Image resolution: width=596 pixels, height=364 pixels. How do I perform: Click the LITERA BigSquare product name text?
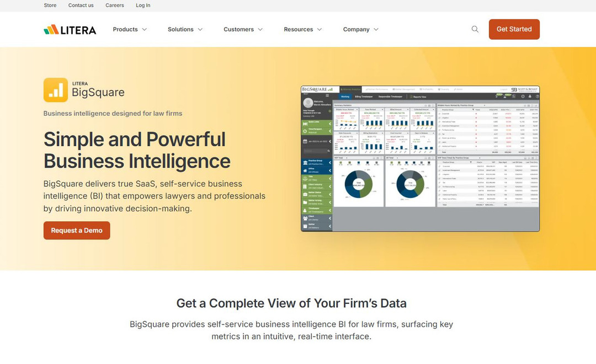pyautogui.click(x=98, y=90)
